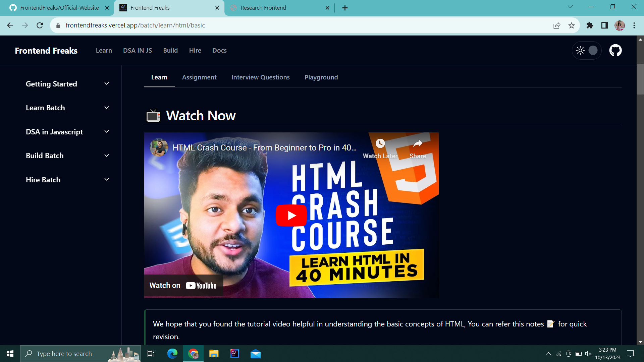Navigate to the Frontend Freaks home logo
The image size is (644, 362).
click(46, 50)
